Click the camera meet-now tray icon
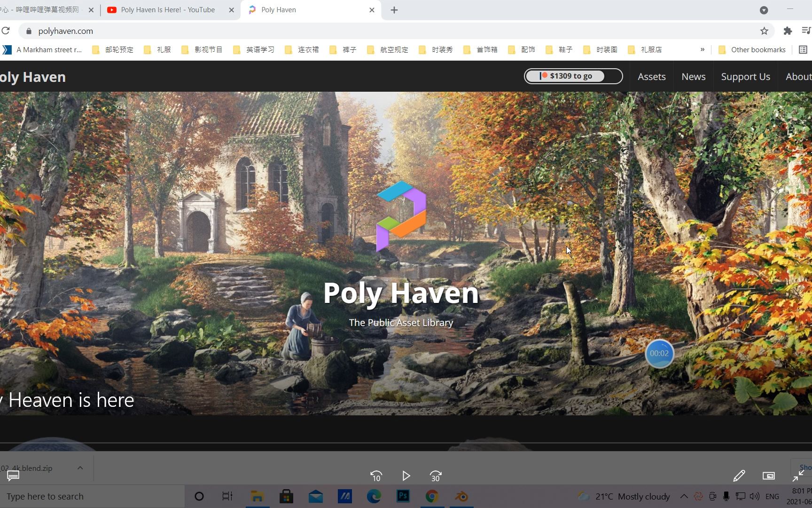 [713, 496]
